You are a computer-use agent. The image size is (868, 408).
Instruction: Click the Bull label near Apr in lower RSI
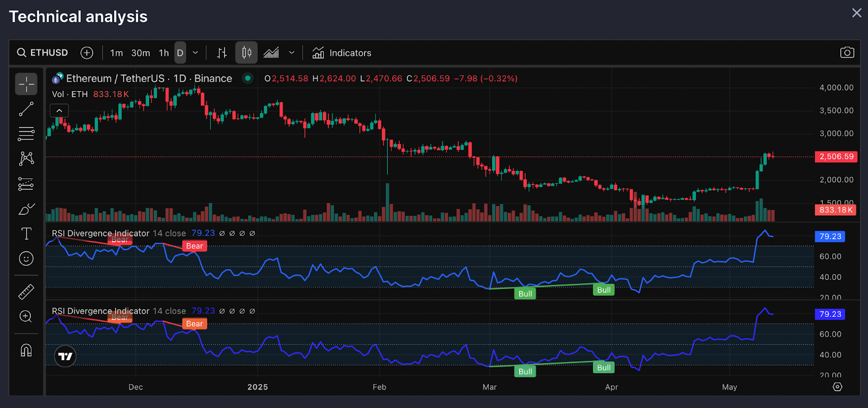pyautogui.click(x=604, y=367)
